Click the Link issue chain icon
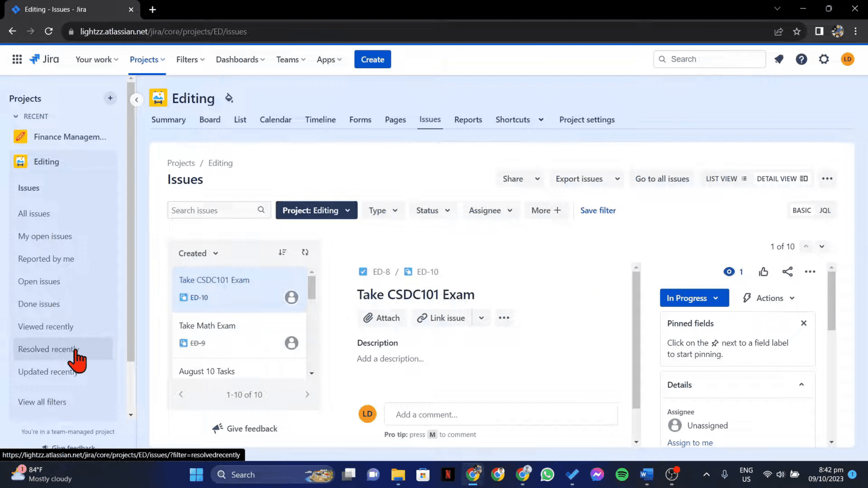The width and height of the screenshot is (868, 488). (423, 318)
